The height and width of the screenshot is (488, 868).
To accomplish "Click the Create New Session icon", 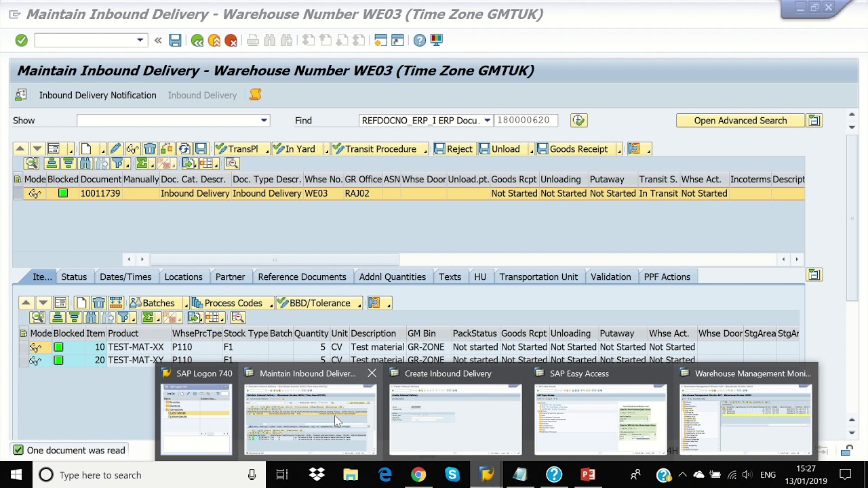I will (x=380, y=41).
